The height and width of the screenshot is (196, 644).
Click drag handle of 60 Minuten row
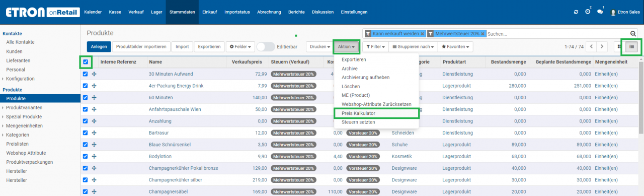[94, 97]
